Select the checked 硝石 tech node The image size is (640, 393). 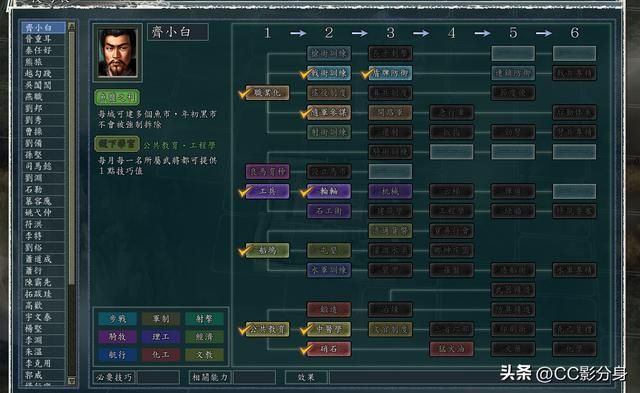tap(329, 349)
